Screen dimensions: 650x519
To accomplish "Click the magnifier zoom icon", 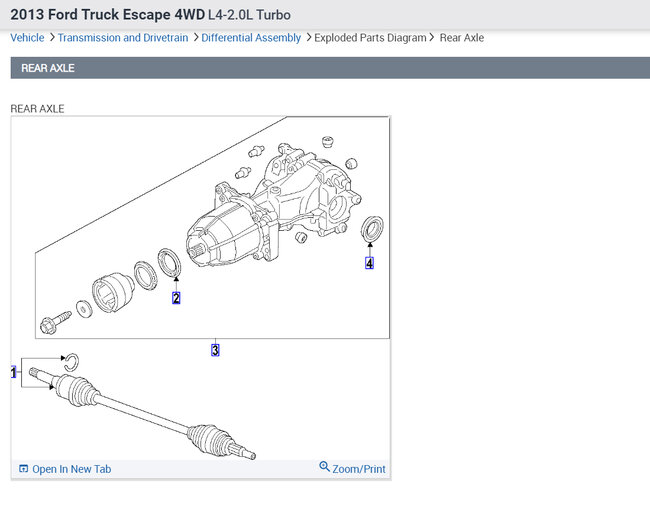I will (324, 467).
